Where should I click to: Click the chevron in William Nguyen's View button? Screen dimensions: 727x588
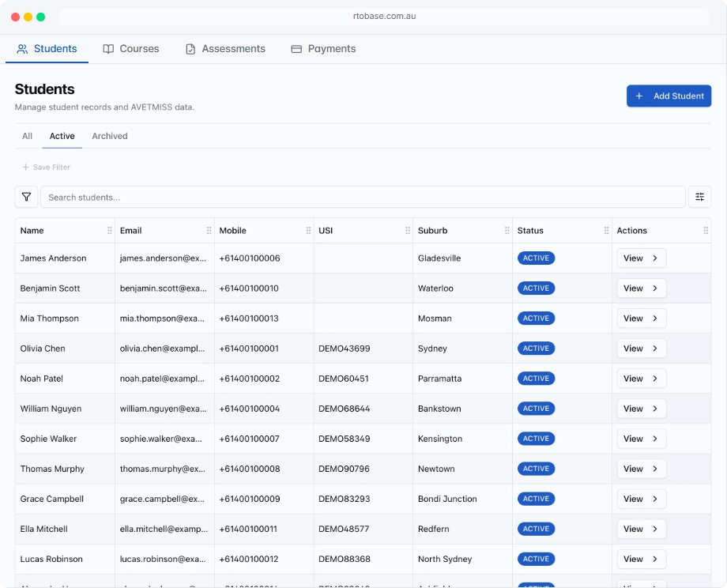(655, 409)
